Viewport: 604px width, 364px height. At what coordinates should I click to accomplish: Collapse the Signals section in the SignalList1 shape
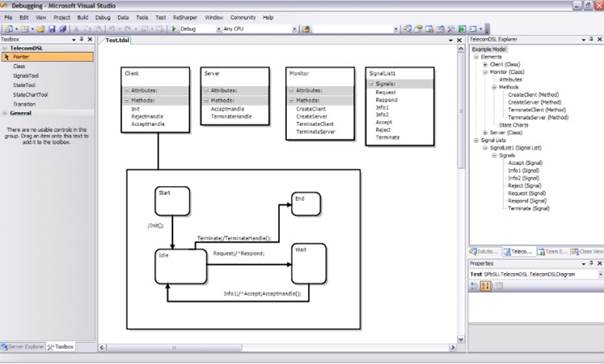click(372, 84)
